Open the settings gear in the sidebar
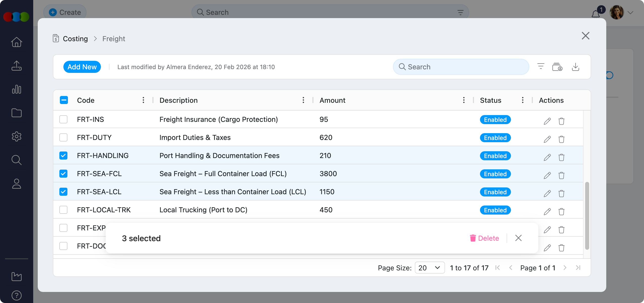This screenshot has height=303, width=644. click(x=16, y=136)
